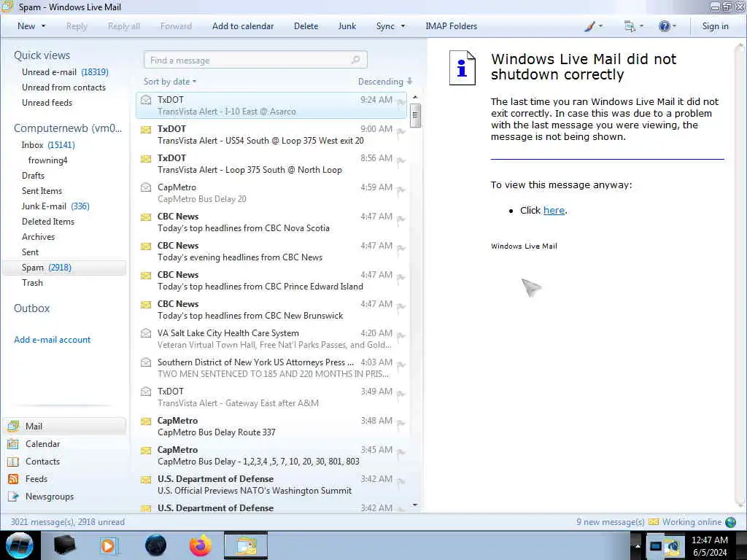Open CapMetro Bus Delay 1,2,3,4 message
The width and height of the screenshot is (747, 560).
click(271, 456)
